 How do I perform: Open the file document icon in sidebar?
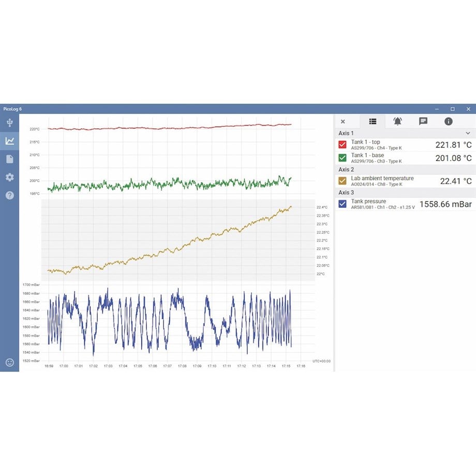tap(10, 159)
